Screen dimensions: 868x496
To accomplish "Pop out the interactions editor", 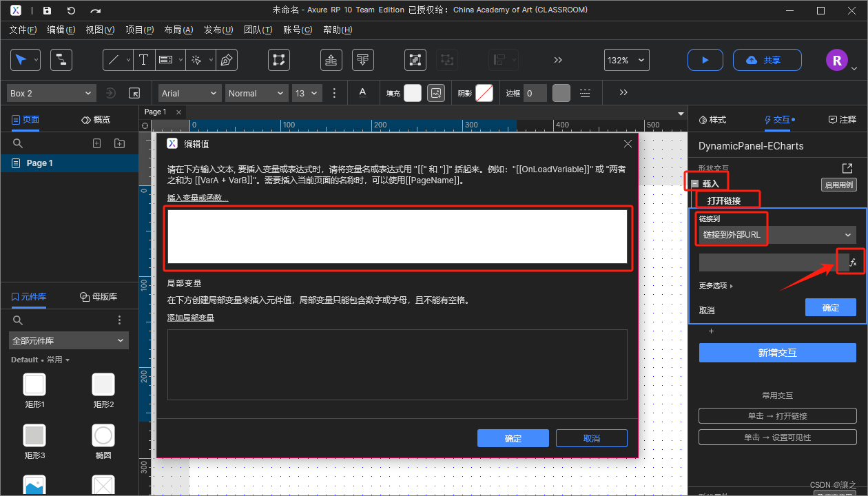I will 847,168.
